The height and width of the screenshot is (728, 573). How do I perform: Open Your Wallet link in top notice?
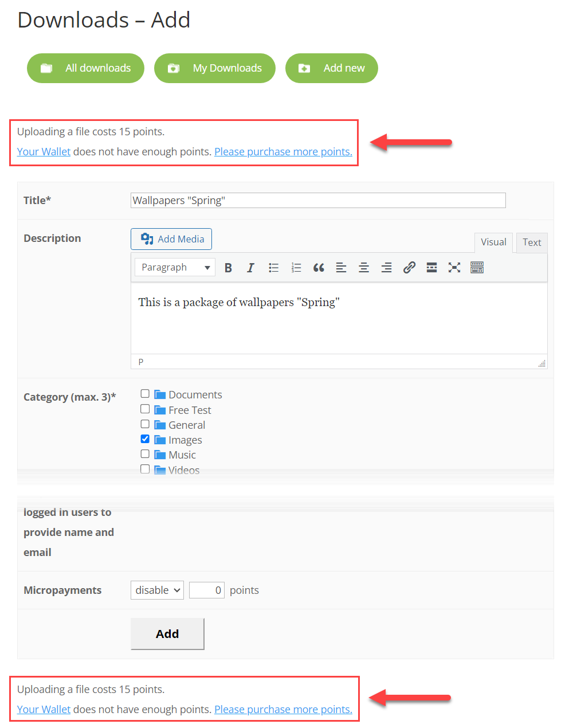pyautogui.click(x=44, y=152)
